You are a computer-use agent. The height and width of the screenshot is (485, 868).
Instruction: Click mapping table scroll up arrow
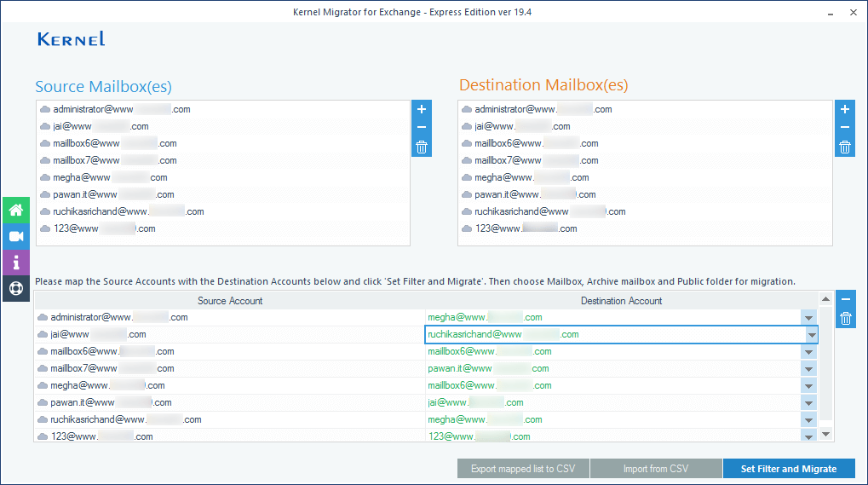click(x=826, y=299)
